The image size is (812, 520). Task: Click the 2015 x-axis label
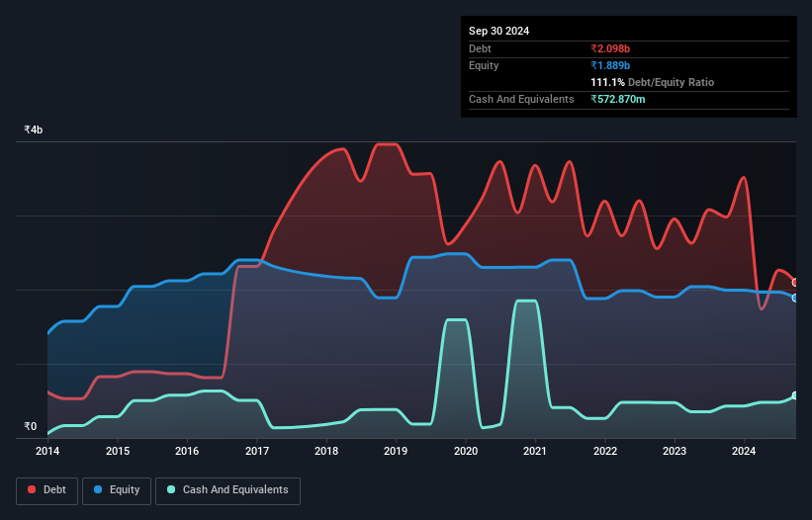point(118,451)
